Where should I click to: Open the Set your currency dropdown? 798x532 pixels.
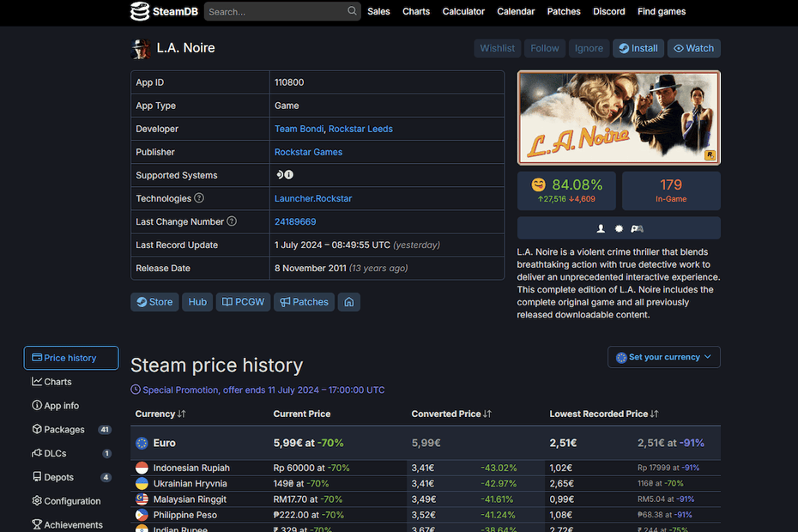tap(663, 357)
